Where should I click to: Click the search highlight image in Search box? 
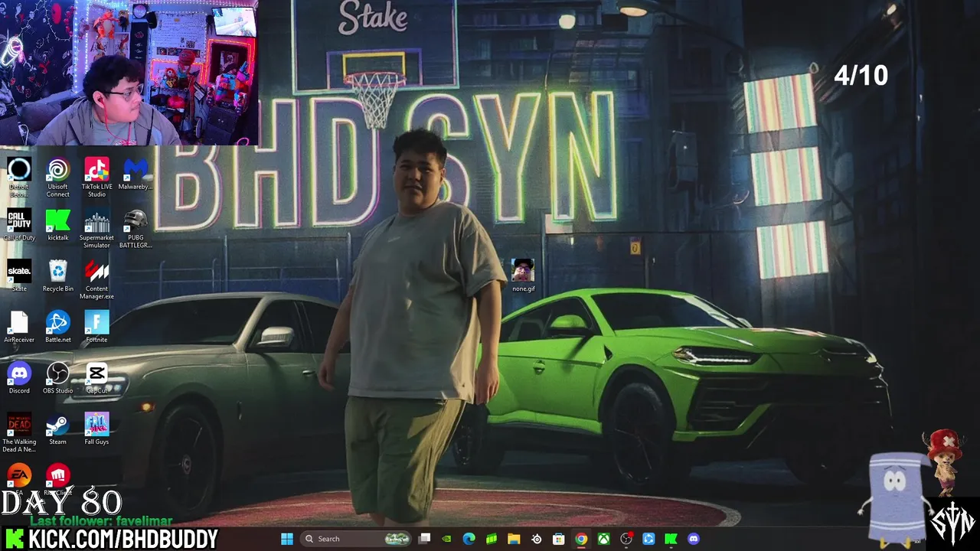click(397, 539)
